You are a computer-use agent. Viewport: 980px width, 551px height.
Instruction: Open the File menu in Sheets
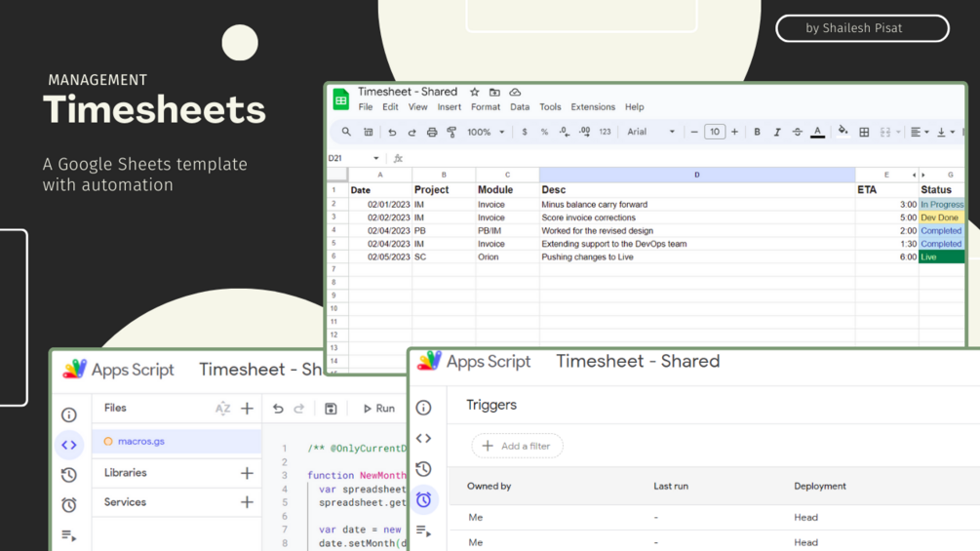click(366, 107)
